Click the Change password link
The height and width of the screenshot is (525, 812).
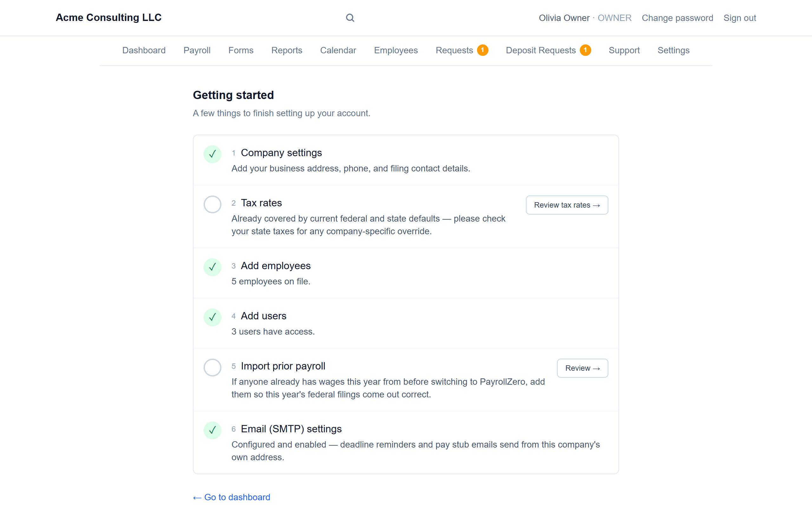tap(677, 18)
